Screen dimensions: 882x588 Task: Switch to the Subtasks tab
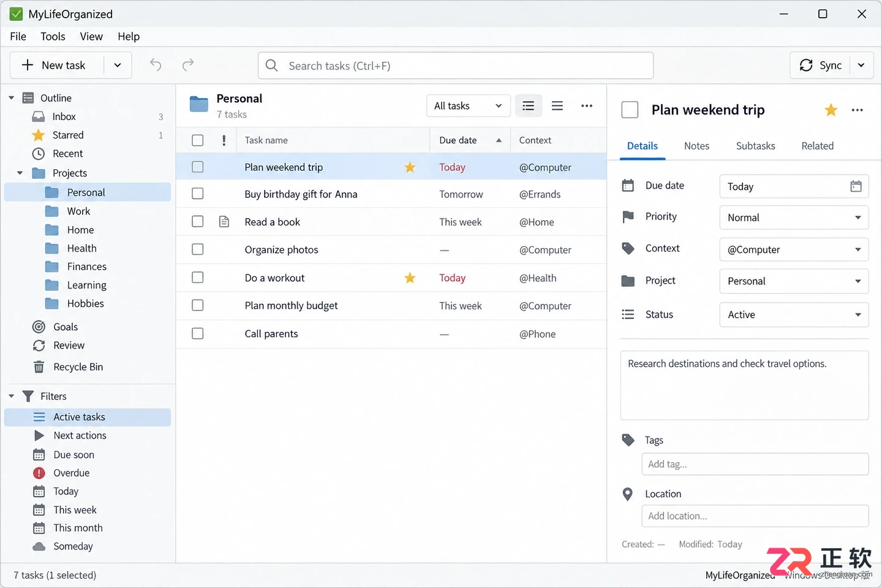[x=755, y=146]
